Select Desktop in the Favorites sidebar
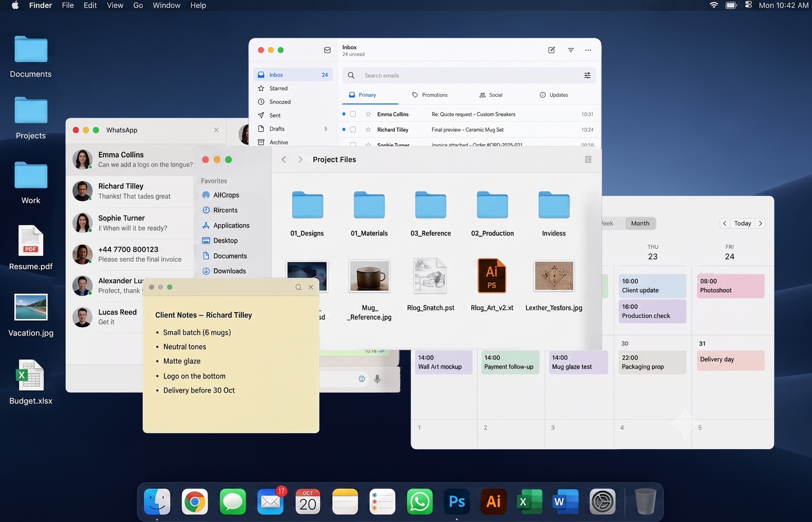812x522 pixels. point(220,241)
